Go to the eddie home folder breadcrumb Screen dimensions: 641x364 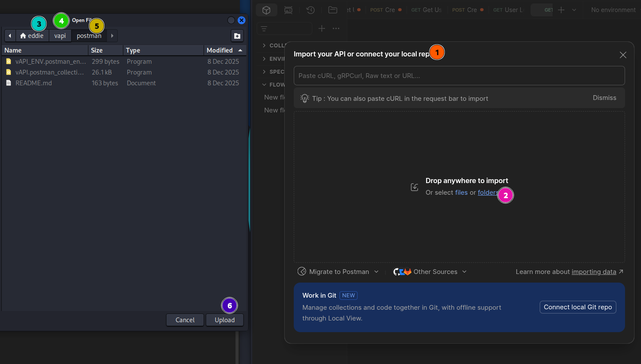click(x=32, y=36)
